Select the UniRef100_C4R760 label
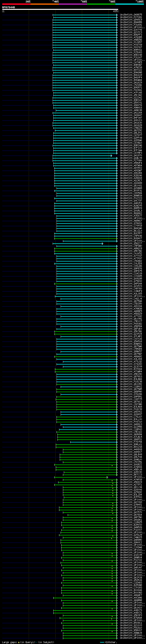The image size is (146, 644). (x=131, y=289)
